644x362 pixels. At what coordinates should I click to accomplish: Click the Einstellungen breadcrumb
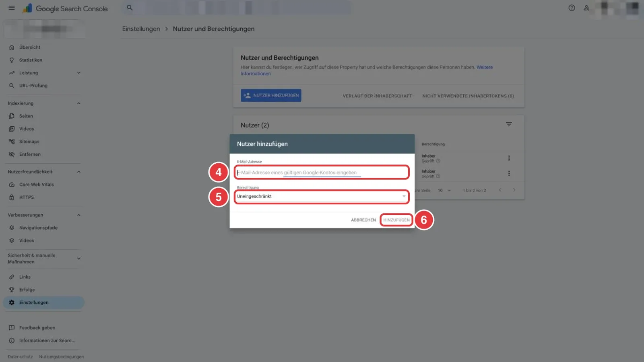[141, 29]
